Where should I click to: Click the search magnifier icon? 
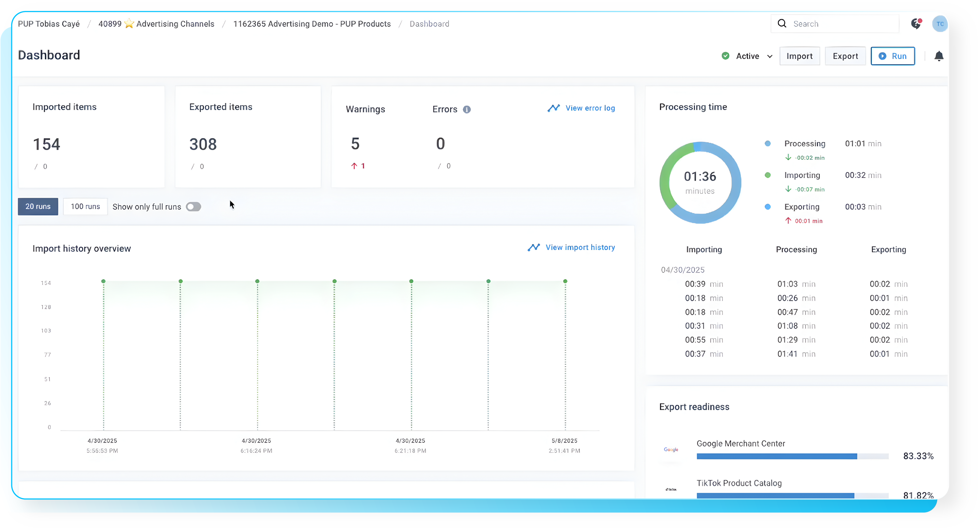pyautogui.click(x=782, y=24)
